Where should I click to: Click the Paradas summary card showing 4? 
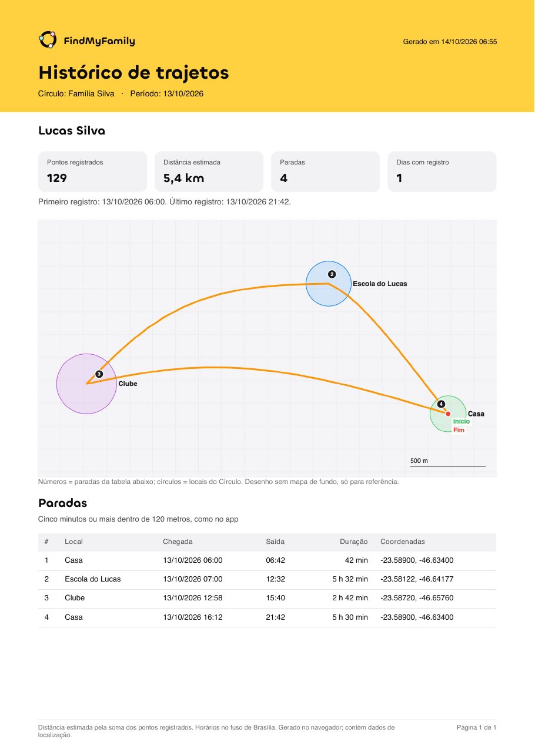point(325,172)
